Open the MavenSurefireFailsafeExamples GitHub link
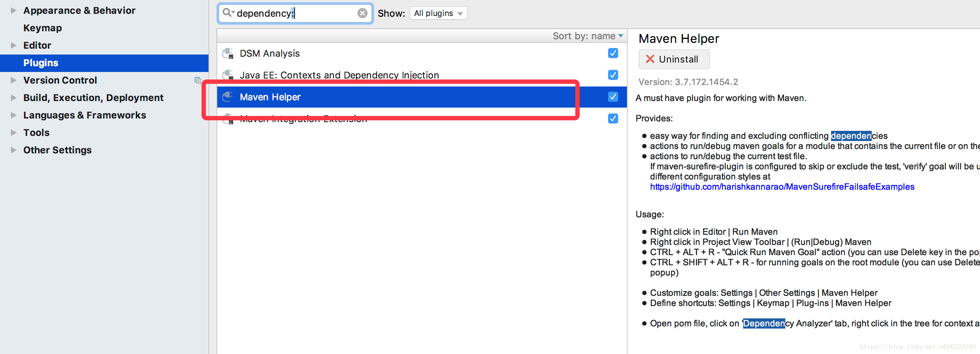980x354 pixels. 782,186
